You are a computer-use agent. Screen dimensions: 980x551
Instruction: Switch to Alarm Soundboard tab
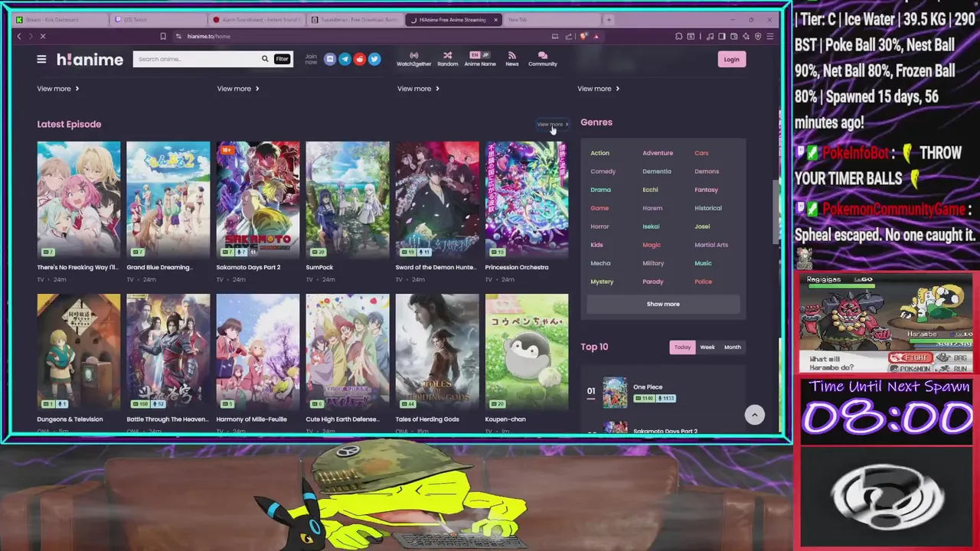pyautogui.click(x=256, y=19)
